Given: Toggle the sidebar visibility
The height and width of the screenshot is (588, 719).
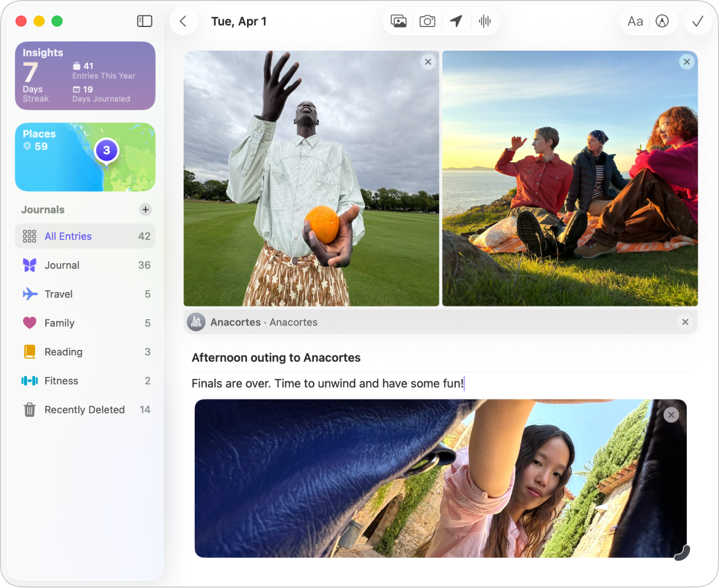Looking at the screenshot, I should tap(144, 21).
